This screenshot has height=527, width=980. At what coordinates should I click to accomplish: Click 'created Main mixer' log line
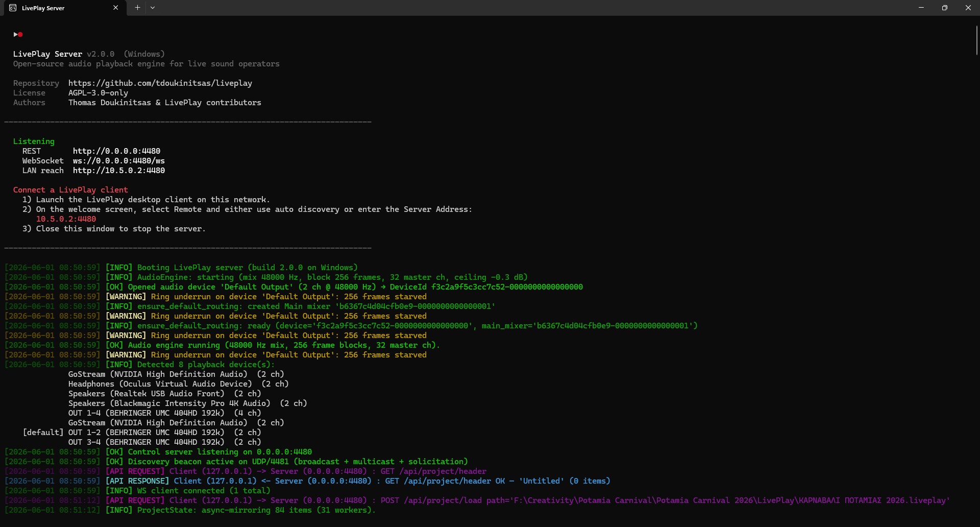pyautogui.click(x=250, y=306)
